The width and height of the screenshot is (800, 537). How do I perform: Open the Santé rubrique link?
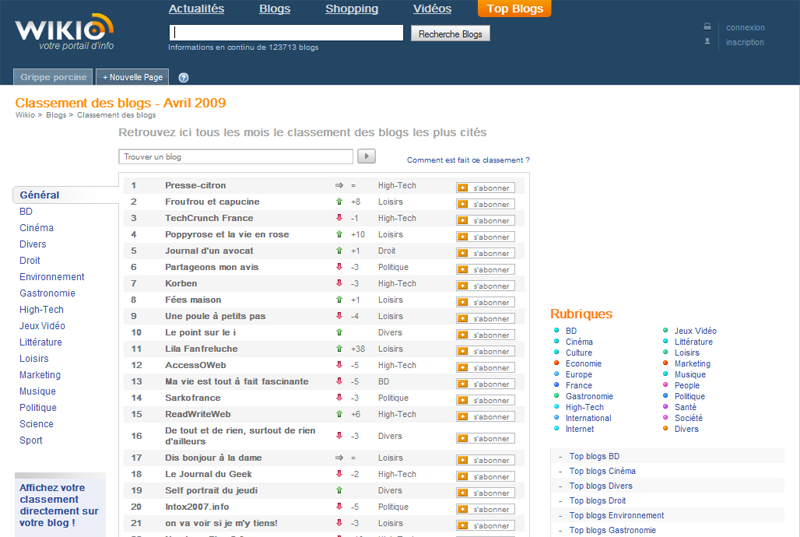tap(685, 407)
